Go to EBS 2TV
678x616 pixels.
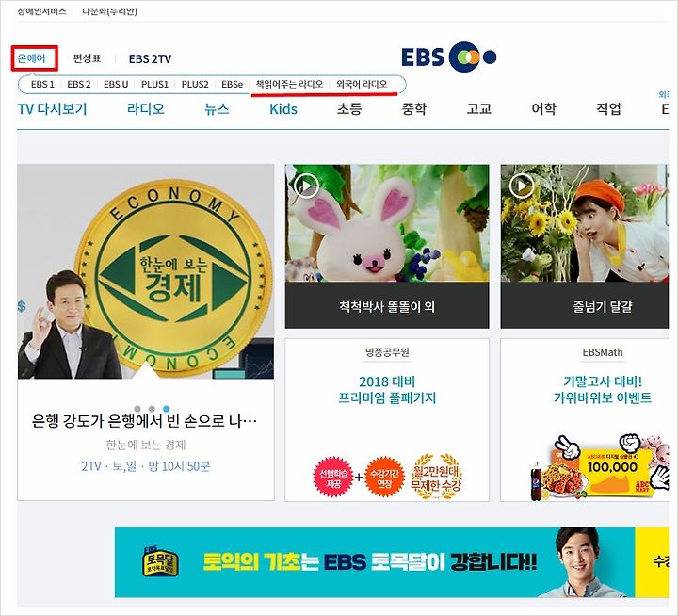pos(150,58)
